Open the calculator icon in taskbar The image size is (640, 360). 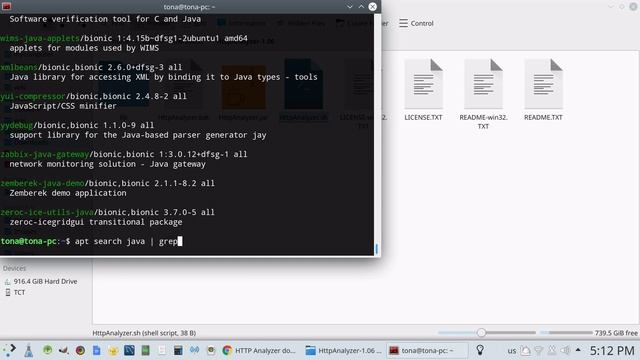tap(178, 350)
